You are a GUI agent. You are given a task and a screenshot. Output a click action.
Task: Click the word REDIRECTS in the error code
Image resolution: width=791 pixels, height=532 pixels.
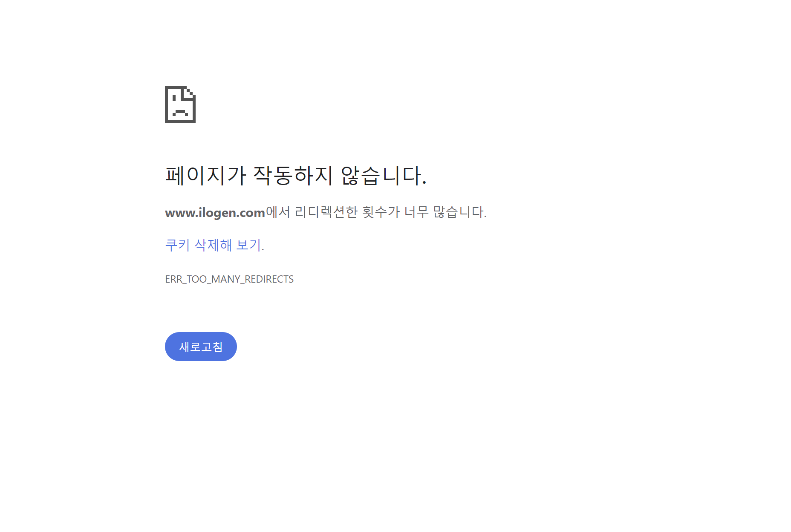pos(269,279)
